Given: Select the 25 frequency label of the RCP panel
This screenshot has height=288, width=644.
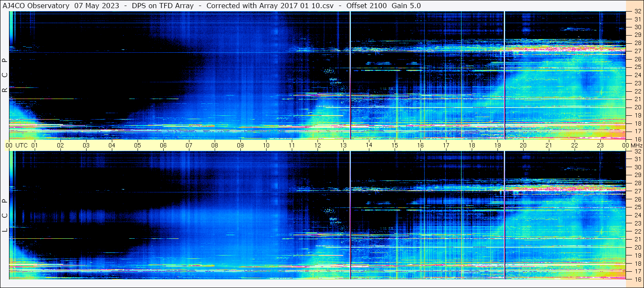Looking at the screenshot, I should point(637,67).
